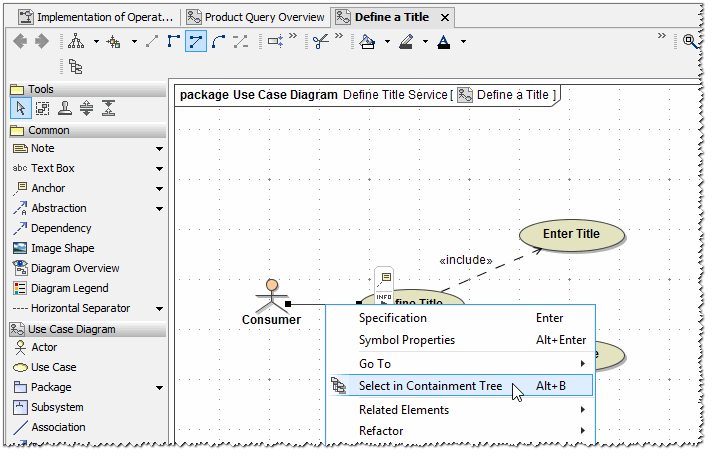The height and width of the screenshot is (456, 713).
Task: Collapse the Use Case Diagram palette group
Action: (71, 329)
